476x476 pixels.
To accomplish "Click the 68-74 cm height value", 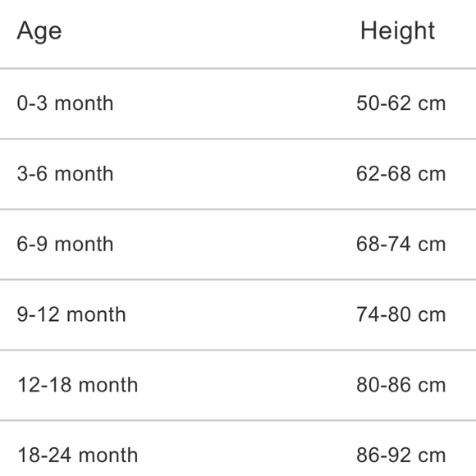I will click(x=401, y=244).
